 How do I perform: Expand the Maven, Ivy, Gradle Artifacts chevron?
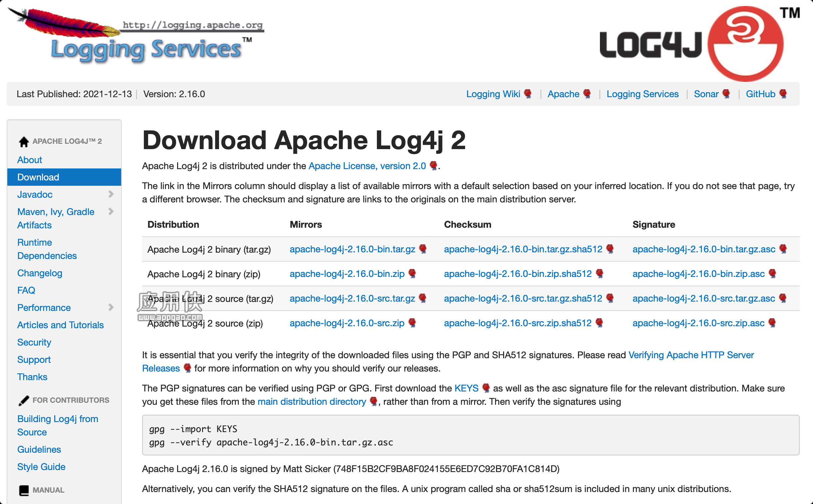[111, 212]
